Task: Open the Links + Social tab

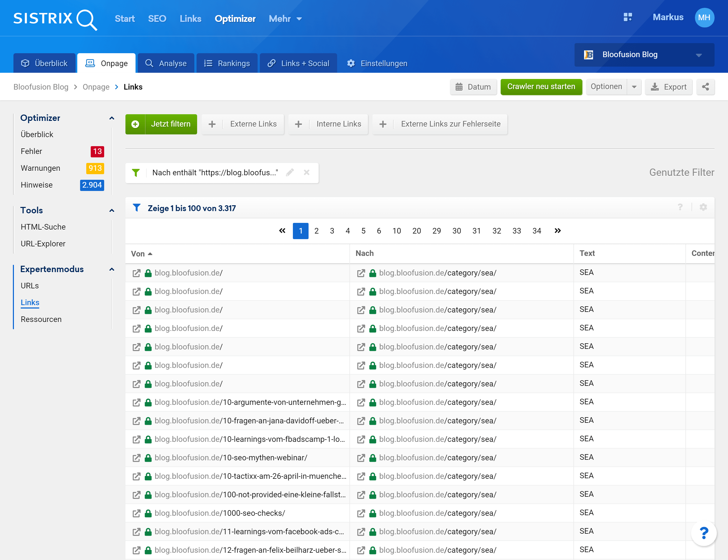Action: [x=298, y=63]
